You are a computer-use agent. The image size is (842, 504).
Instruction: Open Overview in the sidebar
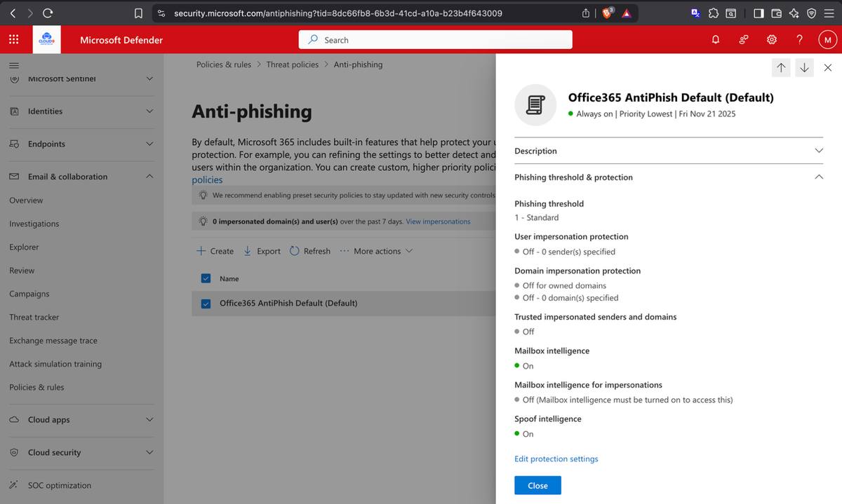pos(26,200)
